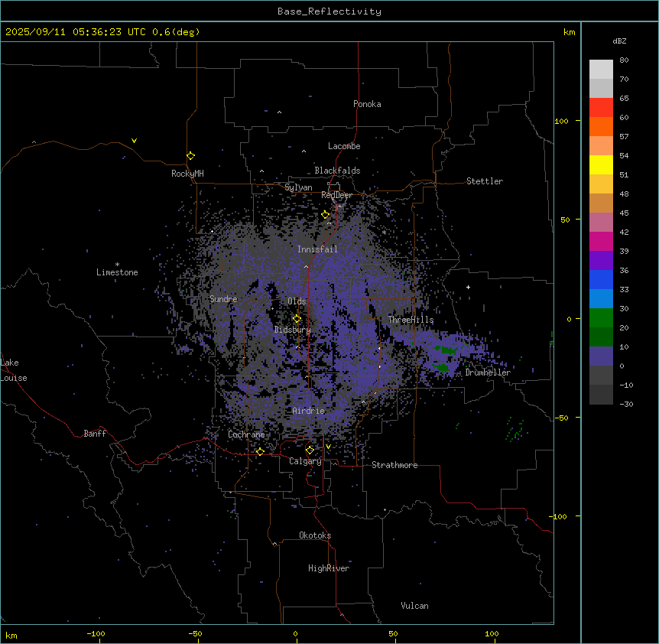Select the yellow marker right of Cochrane
The image size is (659, 644).
(260, 451)
